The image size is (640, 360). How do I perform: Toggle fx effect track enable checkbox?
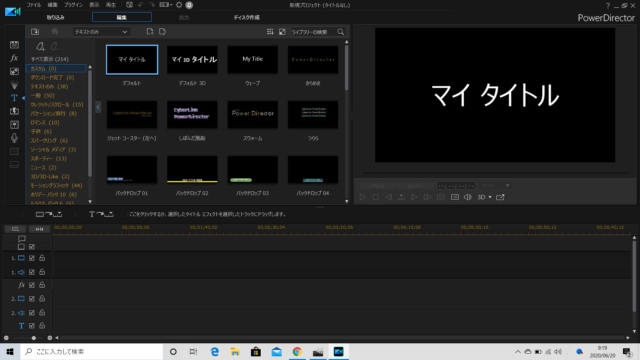point(32,285)
